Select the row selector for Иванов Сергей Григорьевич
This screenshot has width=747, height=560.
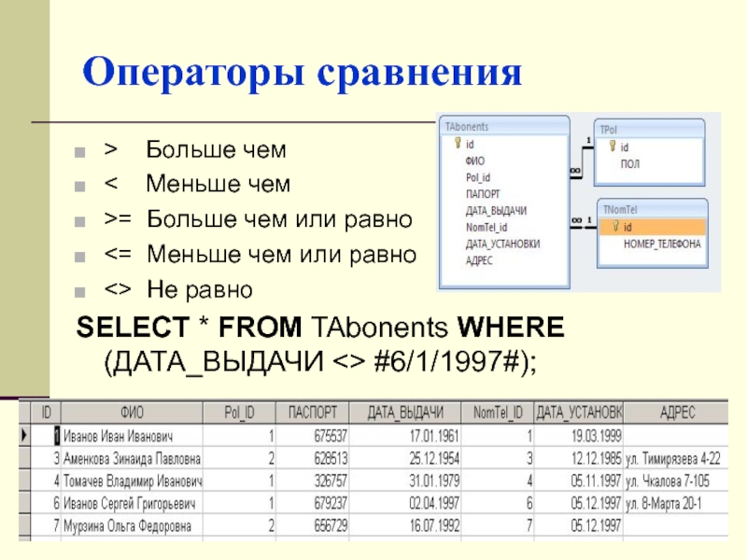pos(24,503)
